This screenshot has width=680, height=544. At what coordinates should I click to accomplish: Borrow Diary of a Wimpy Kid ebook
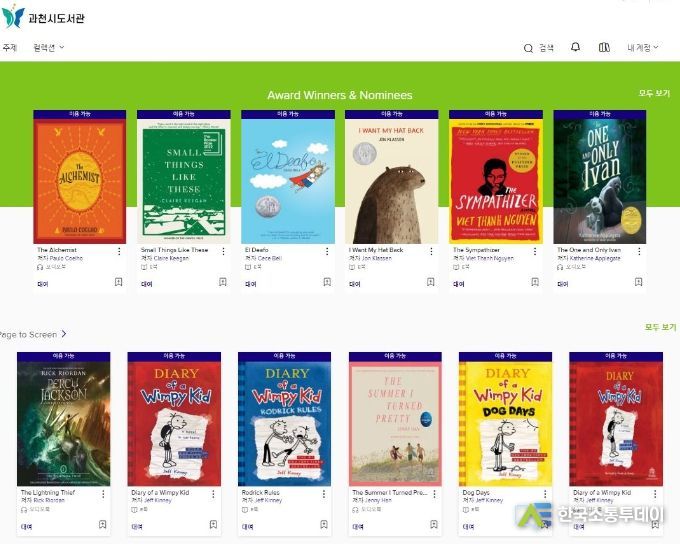pos(137,527)
